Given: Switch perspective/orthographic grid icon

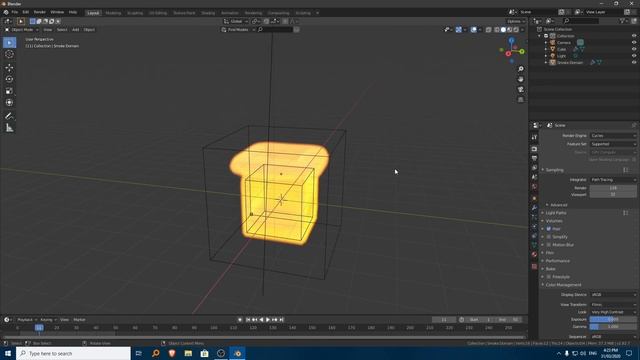Looking at the screenshot, I should pos(520,100).
